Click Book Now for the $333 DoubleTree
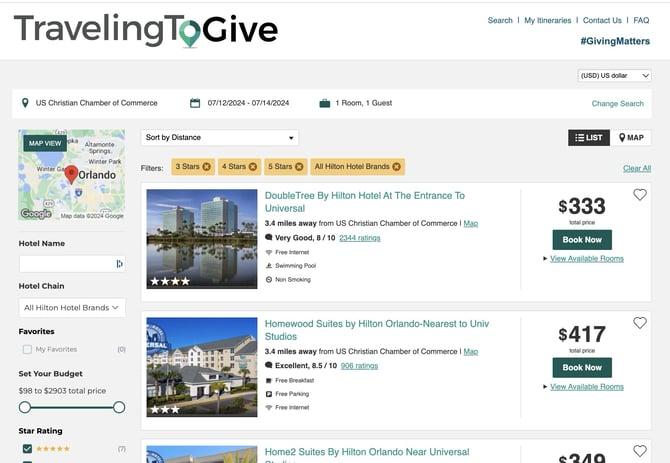This screenshot has height=463, width=670. click(582, 240)
